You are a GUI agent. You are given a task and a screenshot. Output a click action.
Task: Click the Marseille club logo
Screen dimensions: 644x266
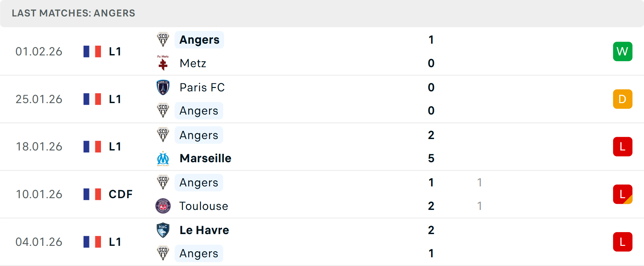[163, 159]
